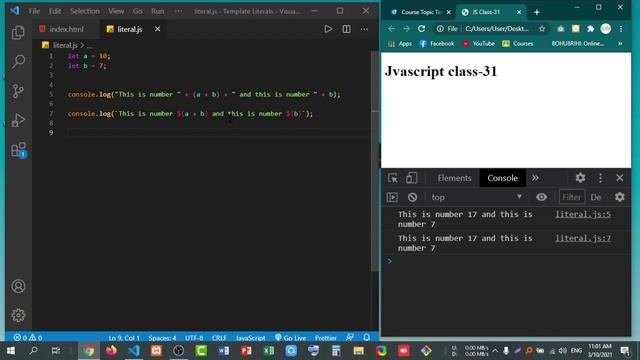Open DevTools settings gear
This screenshot has height=360, width=640.
580,178
